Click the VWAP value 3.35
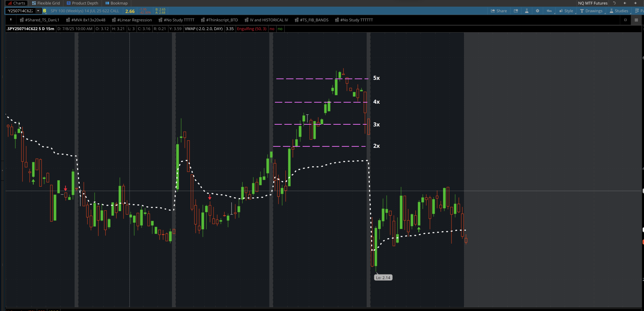 click(230, 29)
